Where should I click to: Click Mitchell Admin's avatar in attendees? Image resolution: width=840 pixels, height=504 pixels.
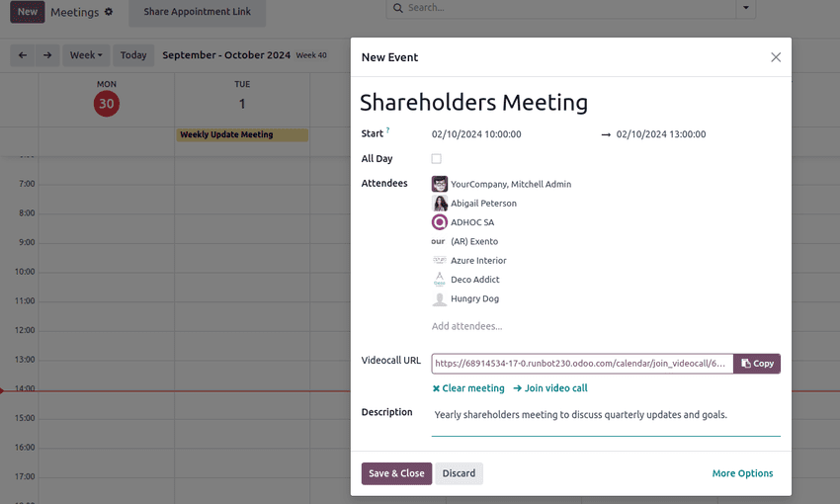pos(440,184)
